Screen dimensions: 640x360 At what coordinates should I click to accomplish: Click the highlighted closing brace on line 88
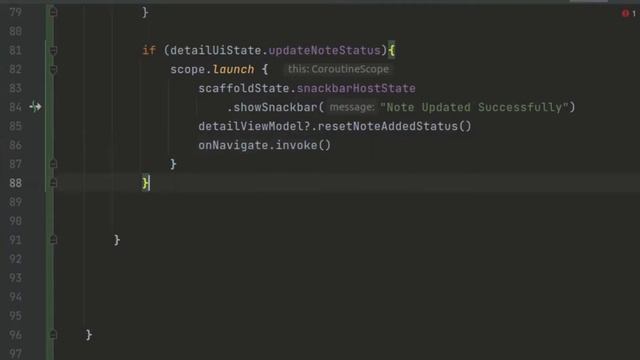[145, 183]
